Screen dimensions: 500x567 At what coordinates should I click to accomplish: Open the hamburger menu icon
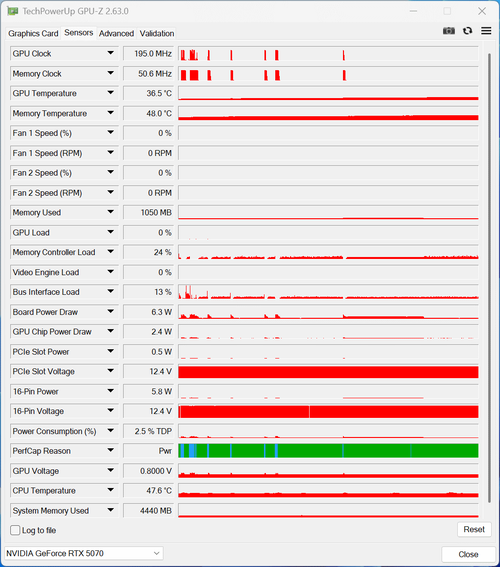tap(486, 31)
